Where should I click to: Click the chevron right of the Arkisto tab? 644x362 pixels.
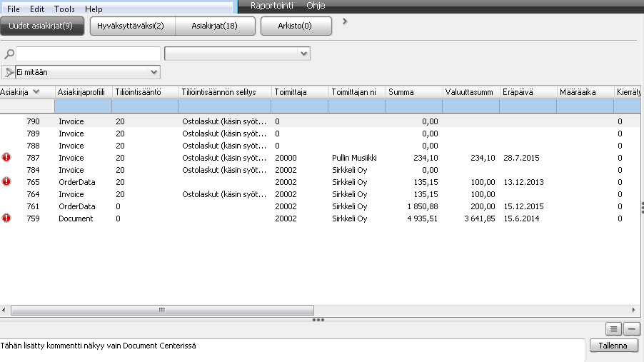point(345,21)
